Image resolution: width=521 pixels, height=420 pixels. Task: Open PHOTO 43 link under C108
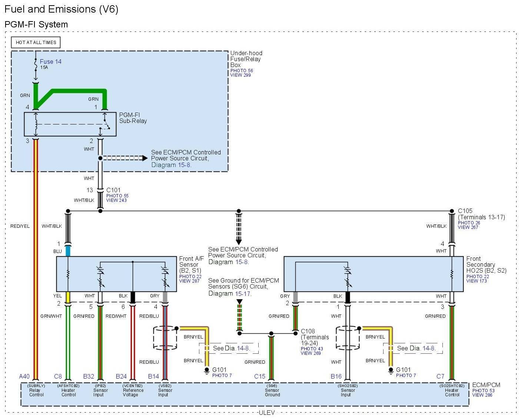(x=312, y=349)
